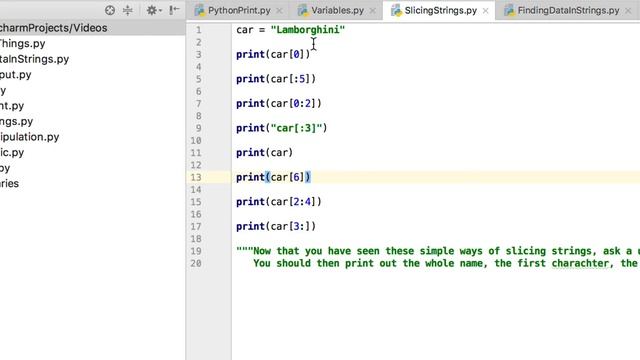Switch to the PythonPrint.py tab
640x360 pixels.
click(x=239, y=11)
